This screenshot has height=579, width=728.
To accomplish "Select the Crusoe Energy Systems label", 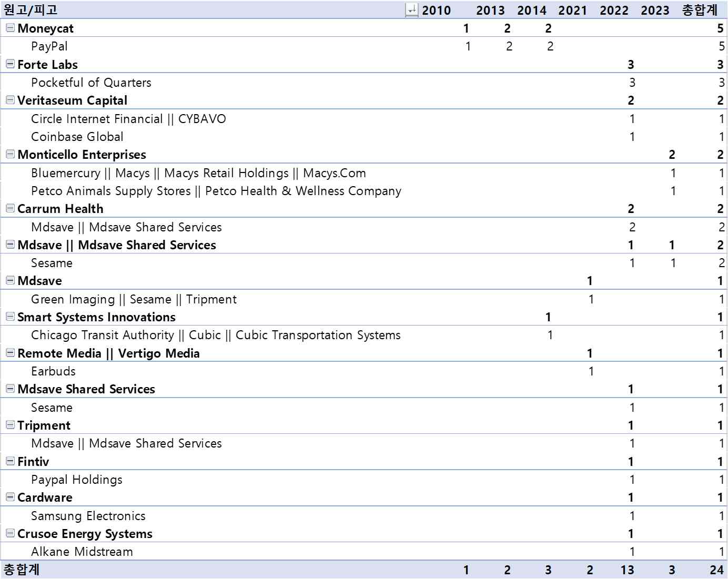I will [85, 534].
